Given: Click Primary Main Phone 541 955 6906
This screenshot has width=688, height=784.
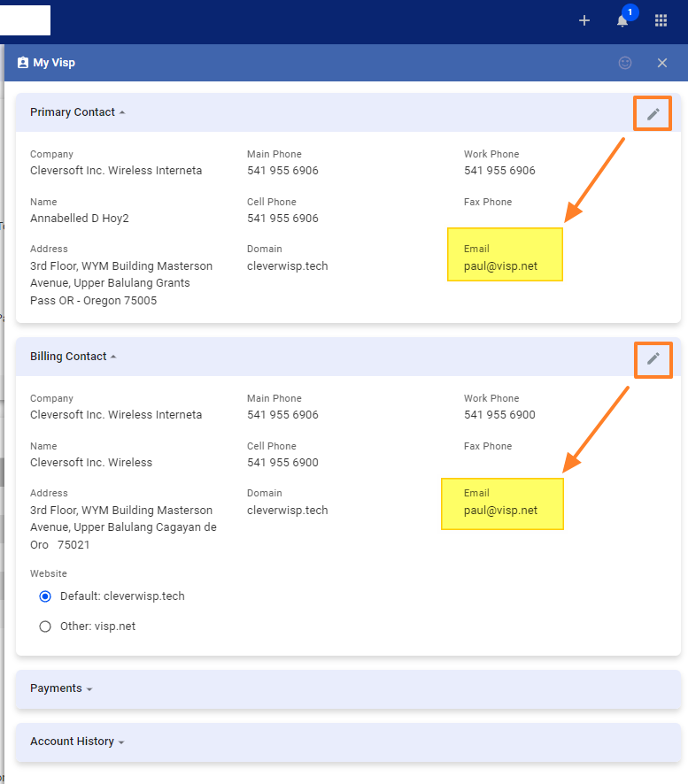Looking at the screenshot, I should [x=282, y=171].
